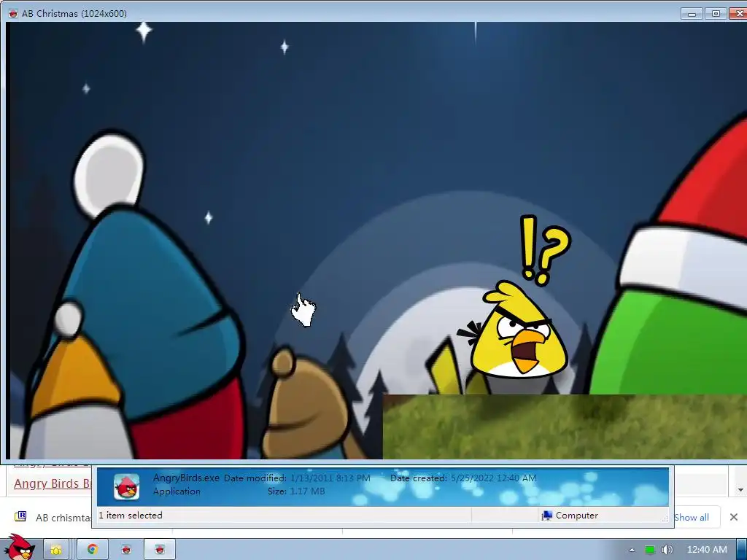This screenshot has height=560, width=747.
Task: Click the green tray status icon
Action: click(649, 550)
